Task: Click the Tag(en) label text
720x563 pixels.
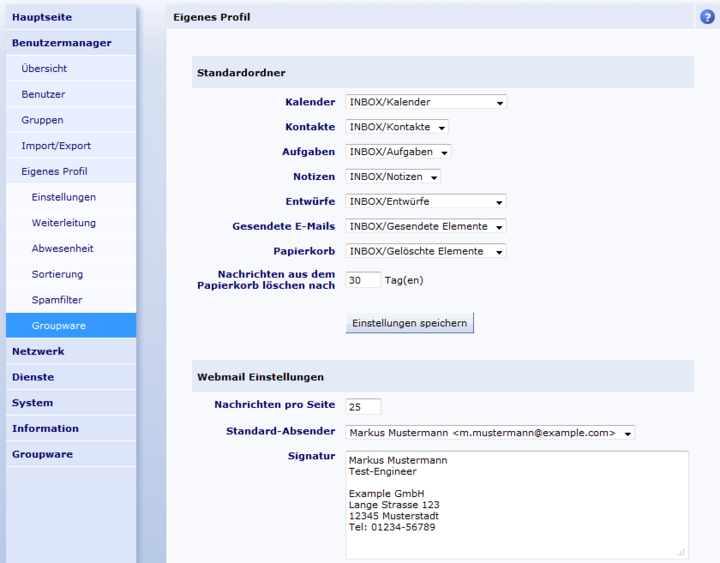Action: click(x=404, y=280)
